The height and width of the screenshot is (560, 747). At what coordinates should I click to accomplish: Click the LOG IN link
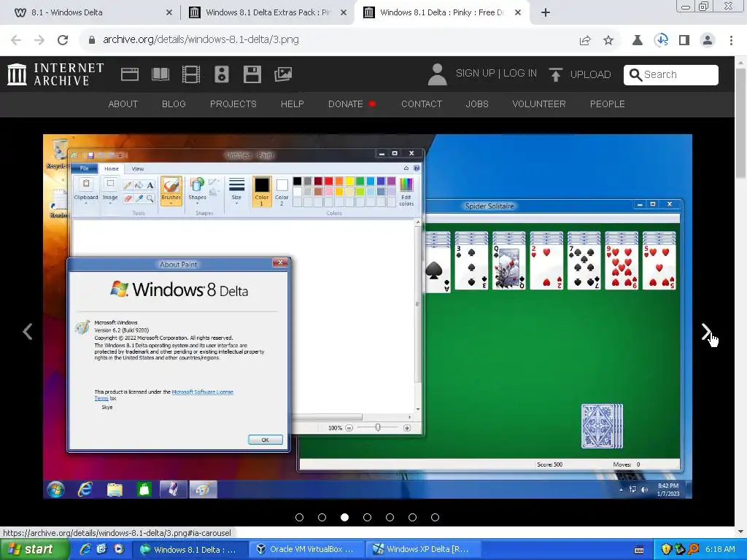pyautogui.click(x=519, y=74)
